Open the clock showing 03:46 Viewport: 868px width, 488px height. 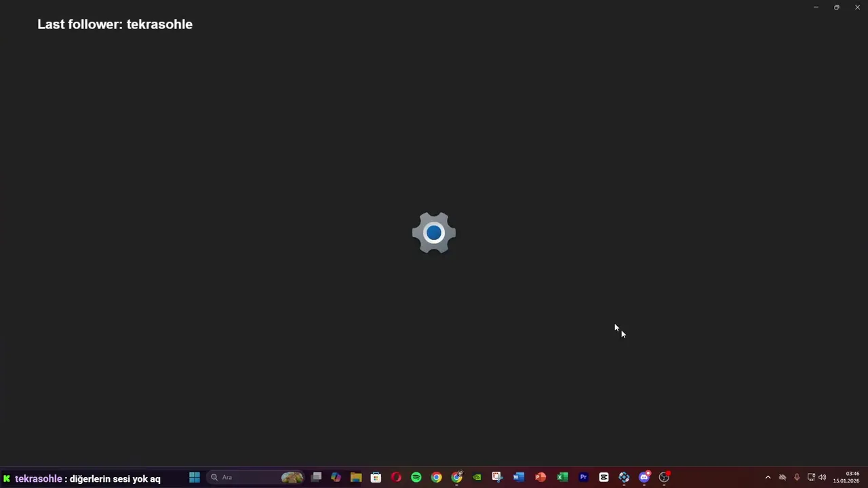tap(846, 477)
